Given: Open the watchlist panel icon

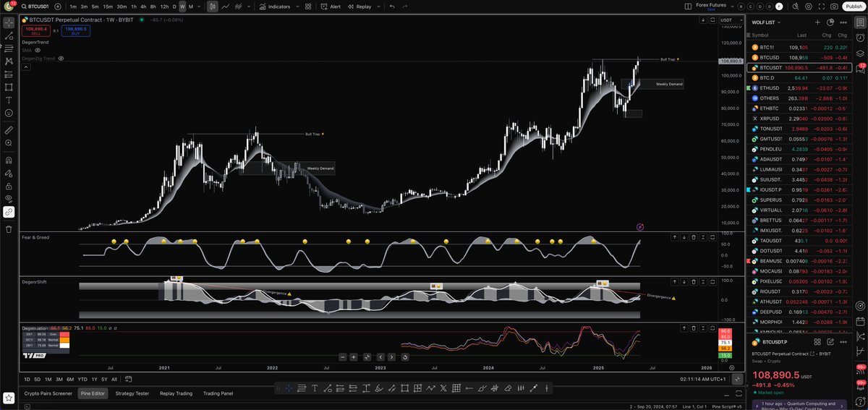Looking at the screenshot, I should [861, 22].
